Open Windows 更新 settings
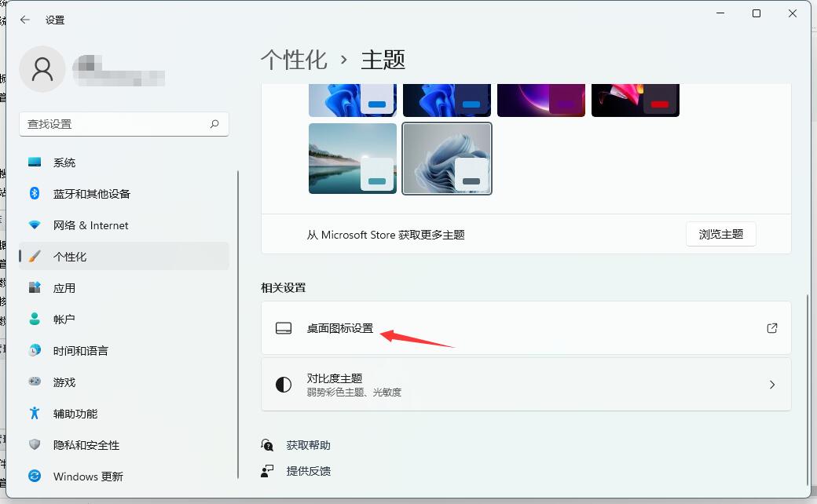The image size is (817, 504). 124,477
